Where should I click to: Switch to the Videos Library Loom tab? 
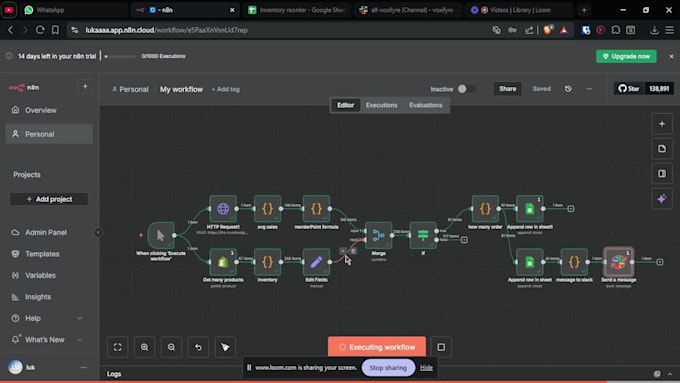pyautogui.click(x=518, y=10)
